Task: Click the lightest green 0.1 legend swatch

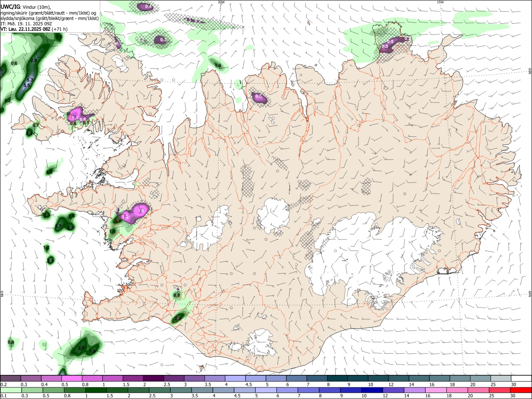Action: point(10,390)
